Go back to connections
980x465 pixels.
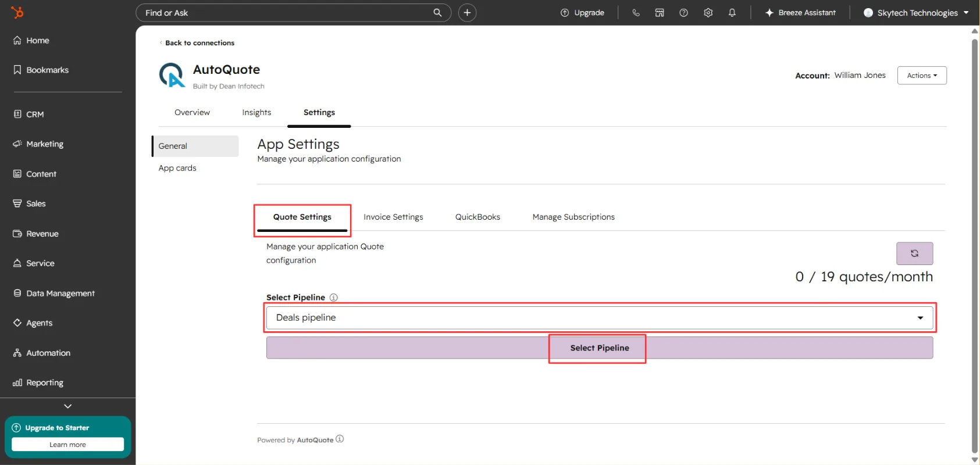click(x=197, y=43)
